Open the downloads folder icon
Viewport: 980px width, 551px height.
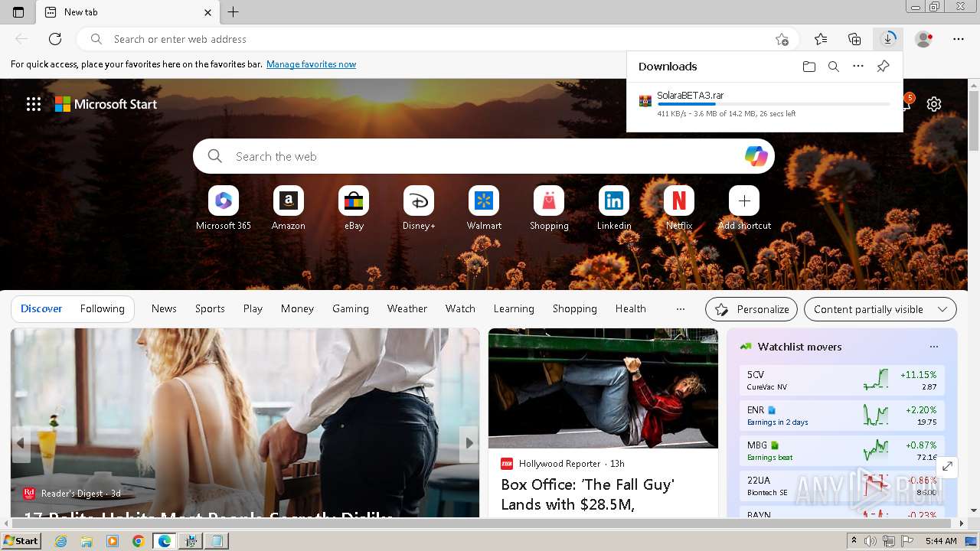click(809, 67)
